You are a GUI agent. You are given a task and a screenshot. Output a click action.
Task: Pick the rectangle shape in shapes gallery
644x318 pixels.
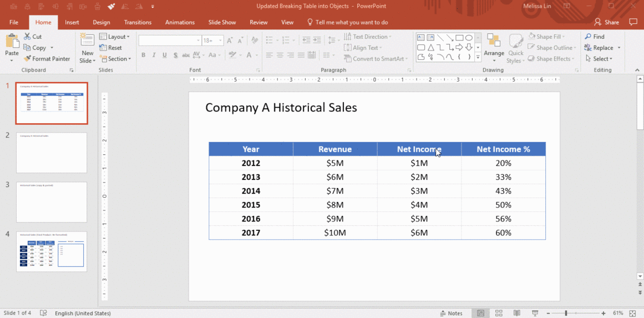pyautogui.click(x=459, y=38)
